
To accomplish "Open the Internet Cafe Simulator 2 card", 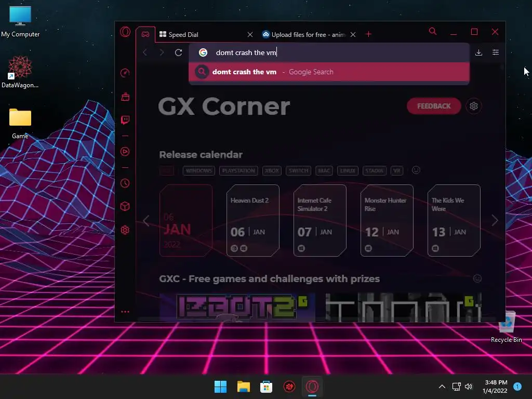I will (320, 220).
